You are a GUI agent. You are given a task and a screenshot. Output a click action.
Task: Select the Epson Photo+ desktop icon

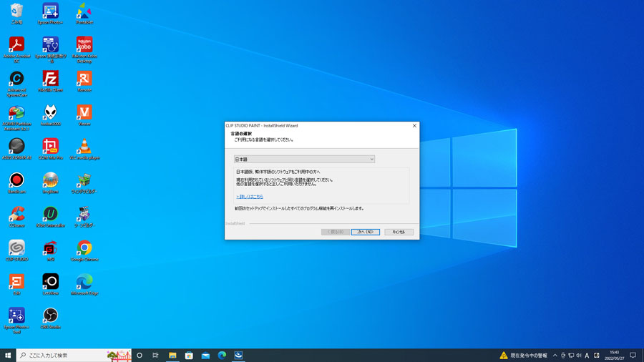pyautogui.click(x=51, y=14)
